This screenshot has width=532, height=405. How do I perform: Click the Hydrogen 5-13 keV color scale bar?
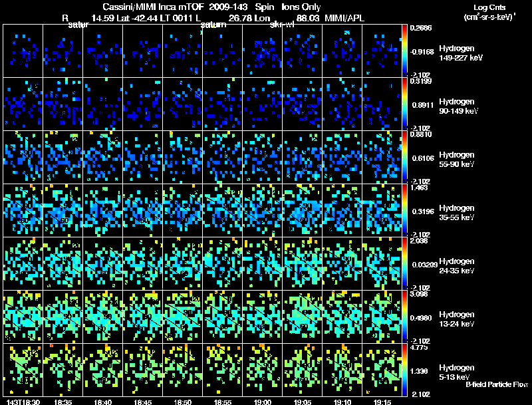(404, 370)
